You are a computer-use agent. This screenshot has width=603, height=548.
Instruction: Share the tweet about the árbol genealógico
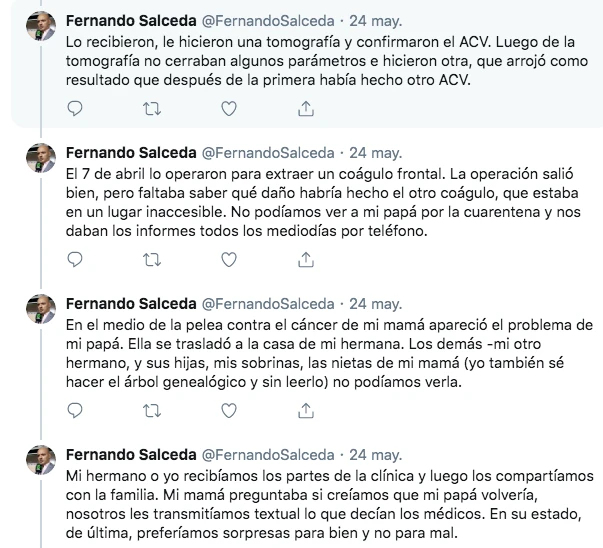coord(304,411)
